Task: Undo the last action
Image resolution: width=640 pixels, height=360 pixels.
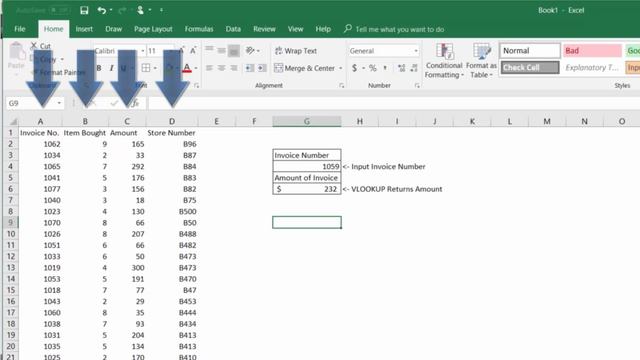Action: (102, 10)
